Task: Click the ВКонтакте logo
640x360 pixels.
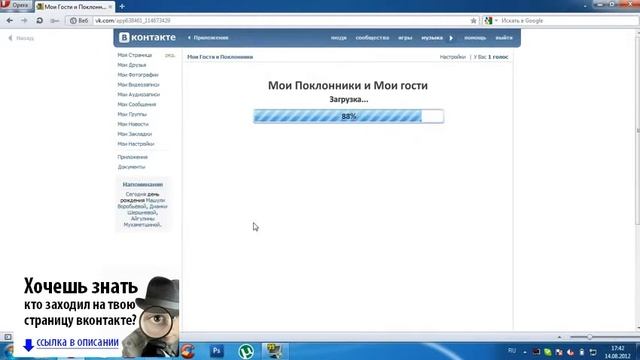Action: click(147, 38)
